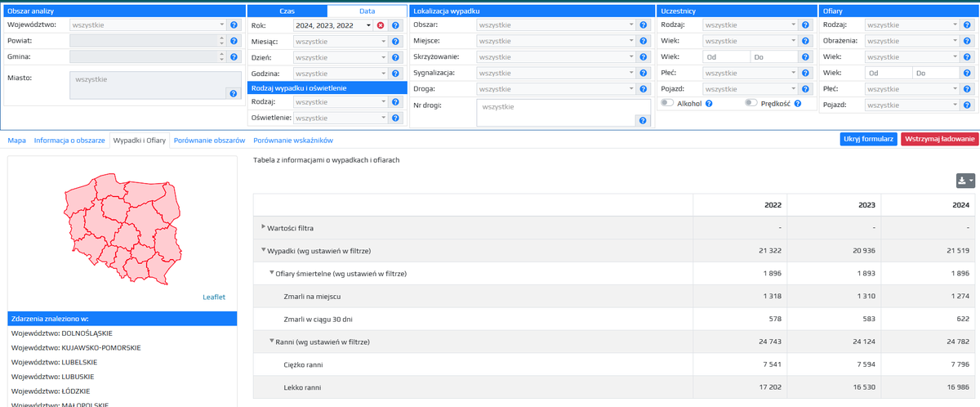980x407 pixels.
Task: Switch to the Czas tab
Action: (x=287, y=11)
